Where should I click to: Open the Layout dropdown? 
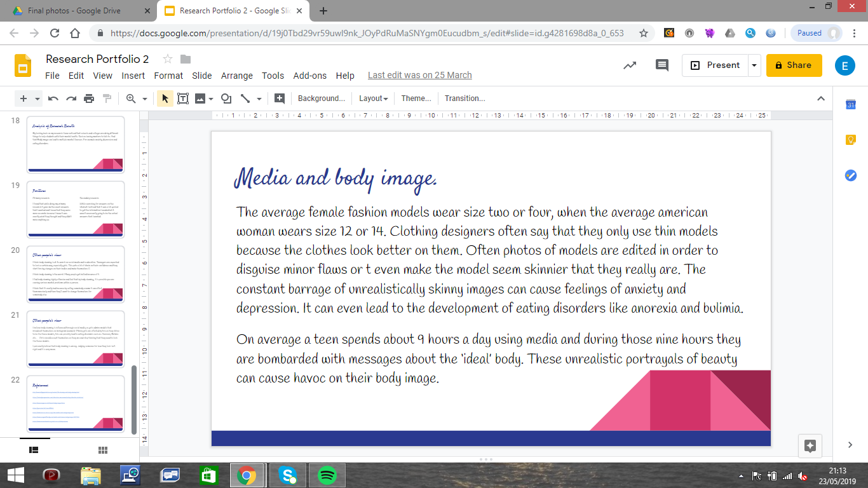click(373, 98)
